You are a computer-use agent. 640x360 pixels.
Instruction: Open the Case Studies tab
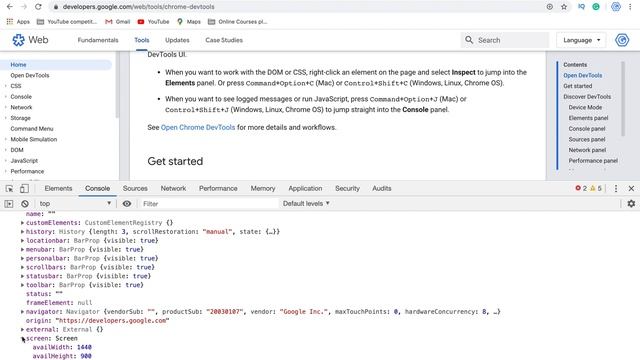[x=224, y=40]
